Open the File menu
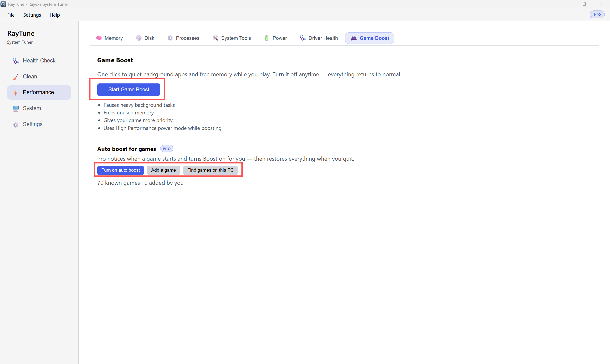Screen dimensions: 610x364 [x=11, y=15]
